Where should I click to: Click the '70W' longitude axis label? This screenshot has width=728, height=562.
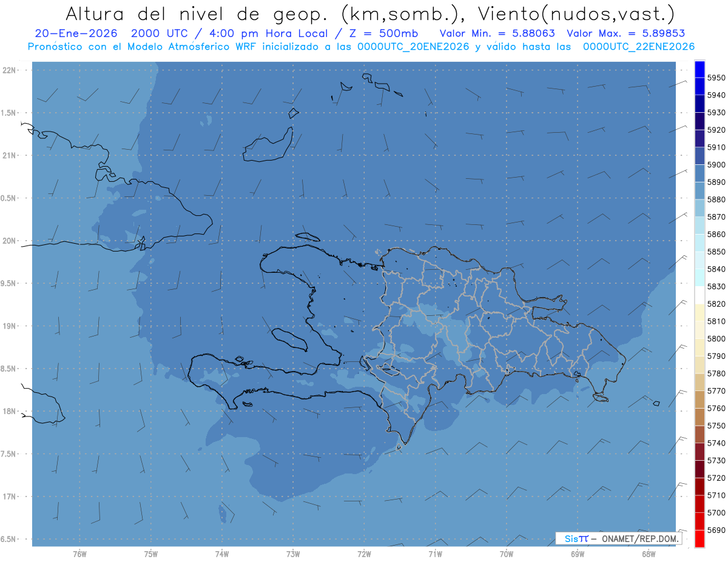(507, 554)
